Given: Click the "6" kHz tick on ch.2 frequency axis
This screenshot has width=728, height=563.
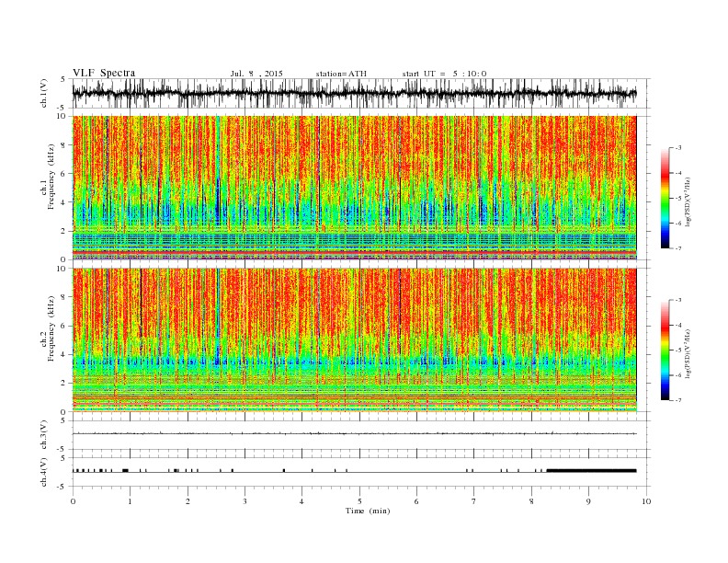Looking at the screenshot, I should pos(64,326).
